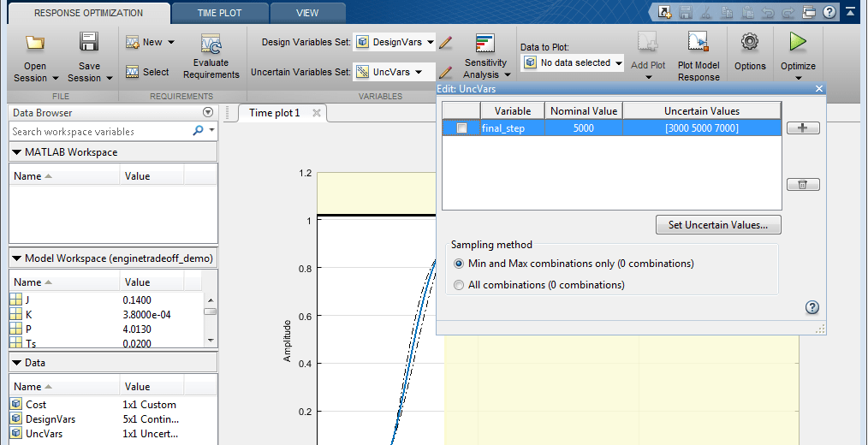
Task: Select the final_step variable cell
Action: pyautogui.click(x=513, y=128)
